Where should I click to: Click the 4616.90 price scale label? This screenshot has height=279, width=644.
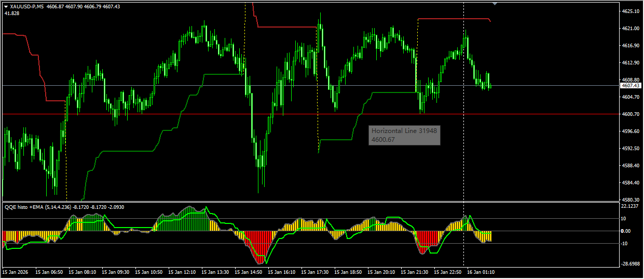(x=631, y=46)
